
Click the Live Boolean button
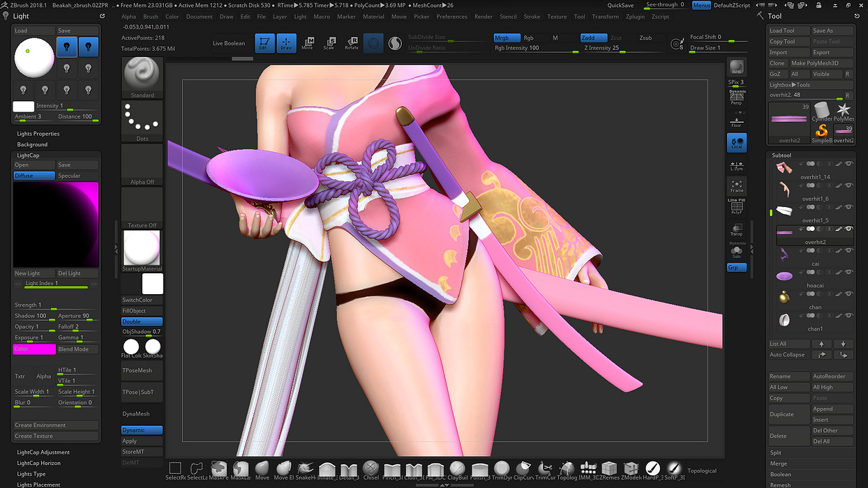pyautogui.click(x=229, y=43)
